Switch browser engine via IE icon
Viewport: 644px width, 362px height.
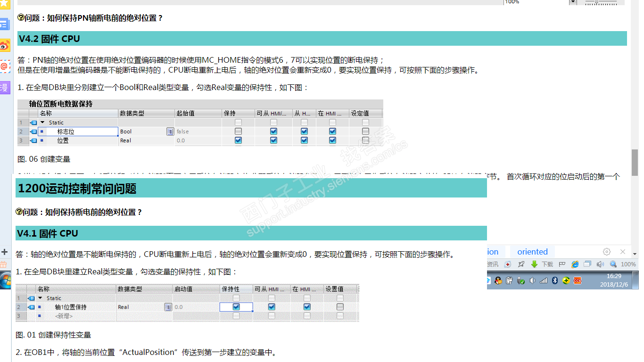click(x=575, y=264)
